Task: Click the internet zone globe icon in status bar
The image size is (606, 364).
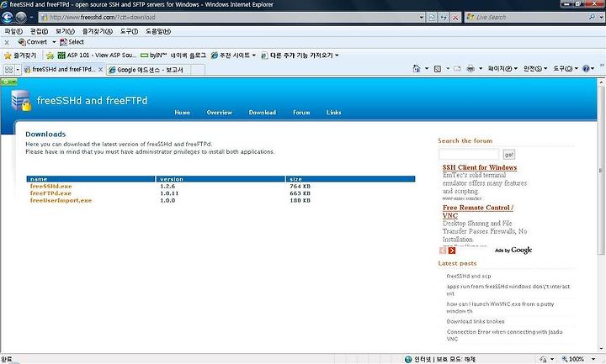Action: tap(408, 359)
